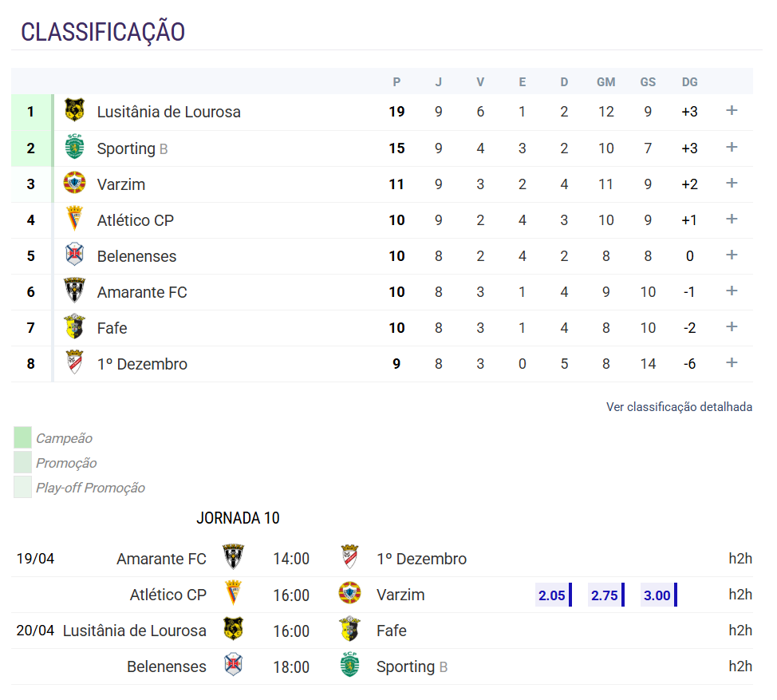Expand the Varzim row plus sign
Viewport: 777px width, 700px height.
tap(732, 183)
